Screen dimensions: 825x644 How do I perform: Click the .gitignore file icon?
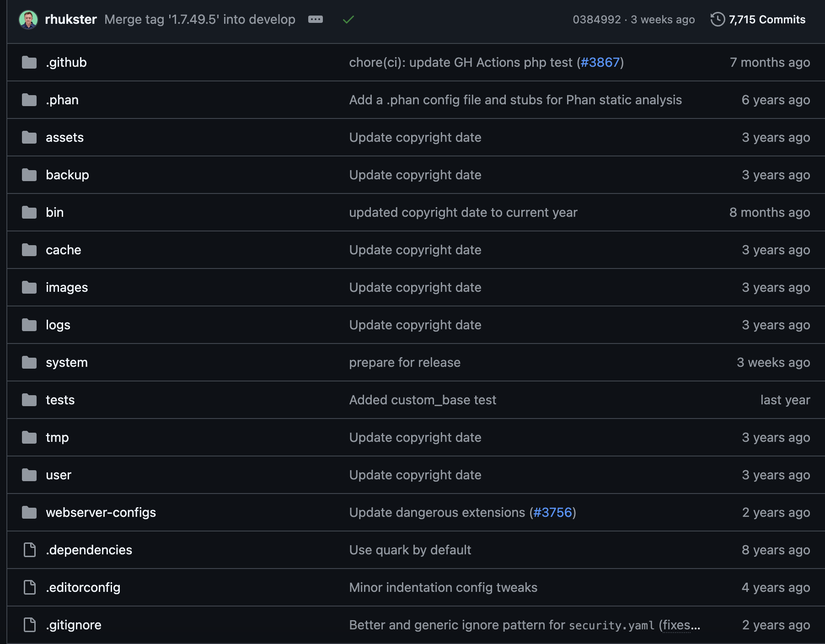[29, 625]
